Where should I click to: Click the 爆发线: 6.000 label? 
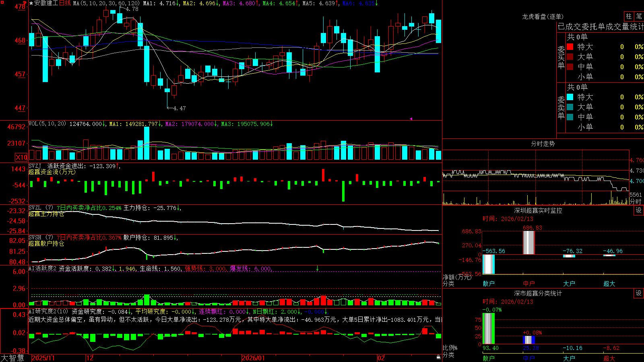tap(251, 269)
